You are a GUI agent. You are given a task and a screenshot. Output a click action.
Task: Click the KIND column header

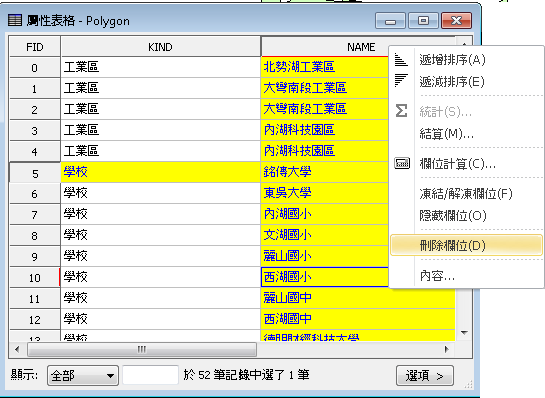pos(160,47)
